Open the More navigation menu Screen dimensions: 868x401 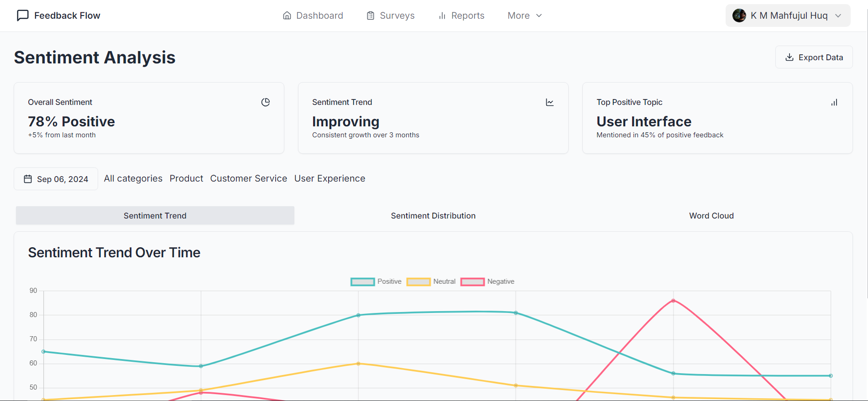[525, 16]
